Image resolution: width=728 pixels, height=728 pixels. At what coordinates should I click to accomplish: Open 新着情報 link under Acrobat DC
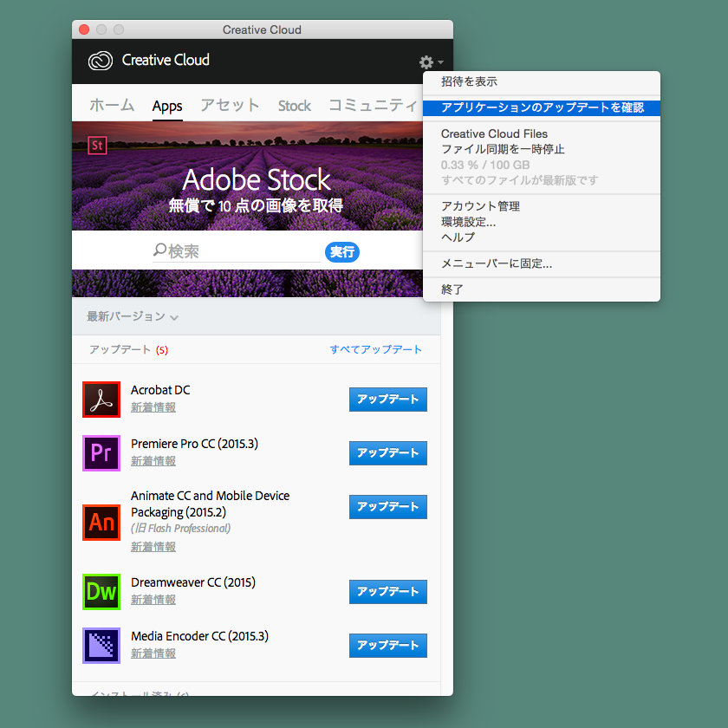coord(153,407)
